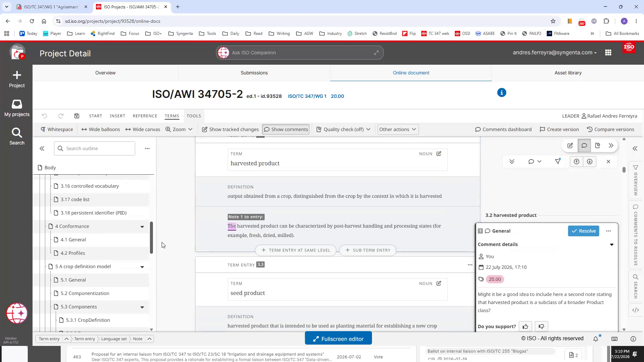Open comment type dropdown in comments toolbar
This screenshot has width=644, height=362.
[x=535, y=162]
